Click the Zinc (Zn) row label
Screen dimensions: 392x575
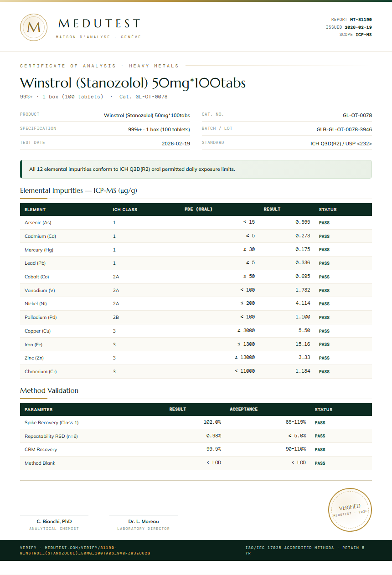[34, 358]
